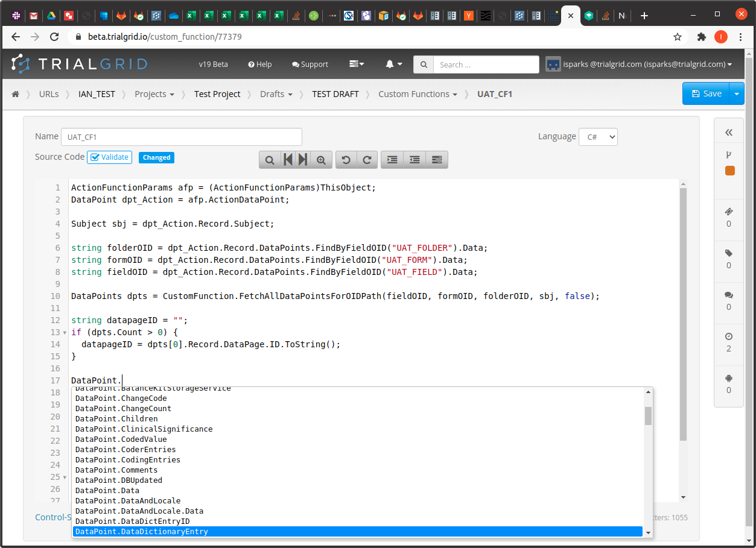Click the Validate button

tap(109, 157)
